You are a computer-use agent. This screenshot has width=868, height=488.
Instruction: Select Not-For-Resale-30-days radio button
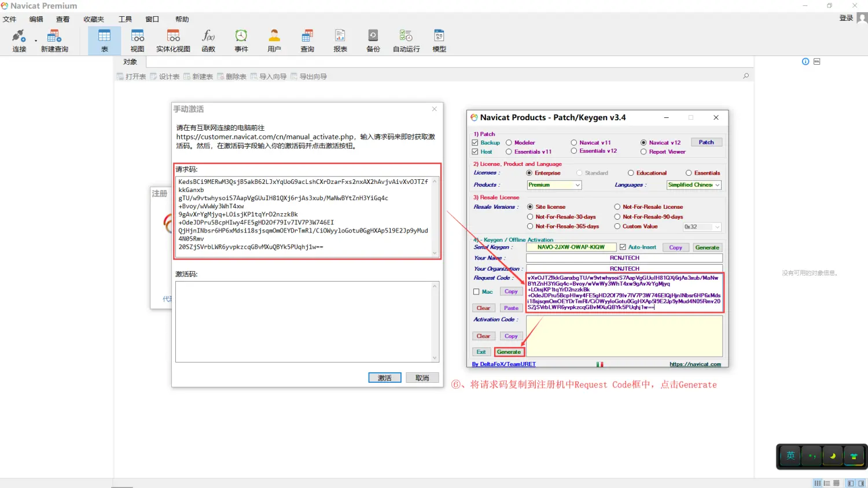pyautogui.click(x=530, y=217)
